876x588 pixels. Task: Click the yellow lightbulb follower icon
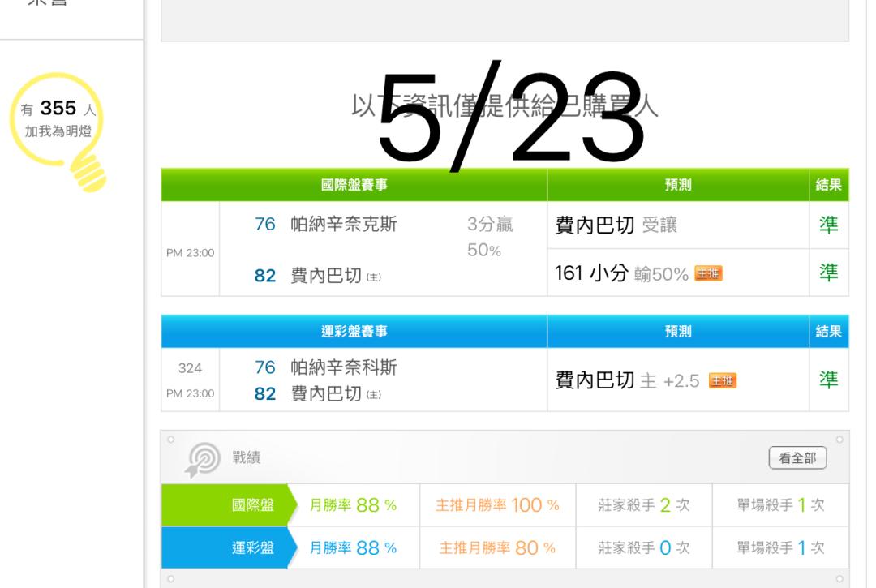tap(58, 132)
